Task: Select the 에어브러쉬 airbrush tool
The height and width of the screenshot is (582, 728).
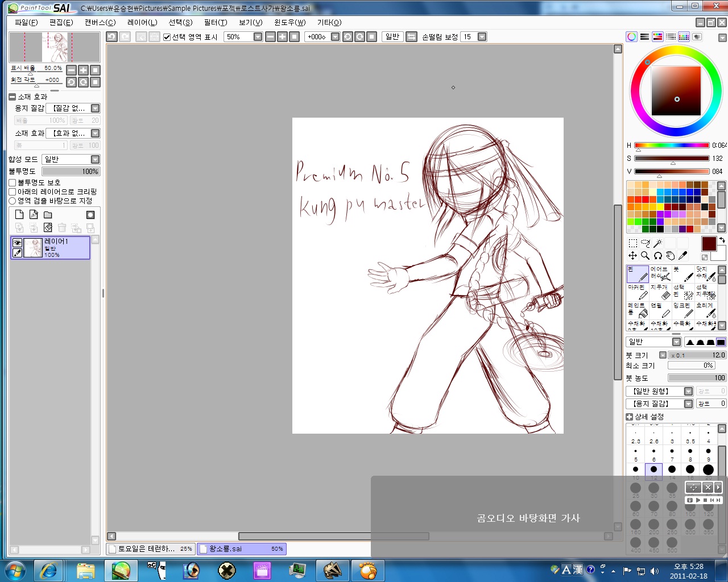Action: [660, 274]
